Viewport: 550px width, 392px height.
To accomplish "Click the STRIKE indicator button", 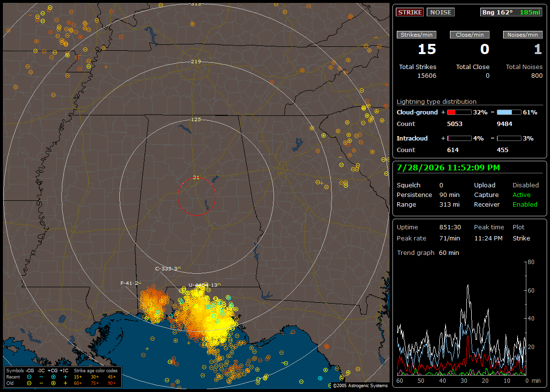I will point(410,12).
